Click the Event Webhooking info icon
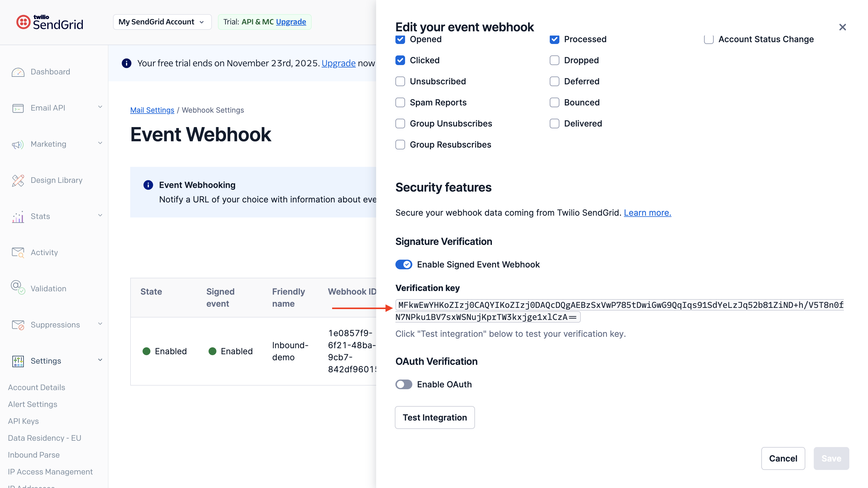 tap(148, 185)
